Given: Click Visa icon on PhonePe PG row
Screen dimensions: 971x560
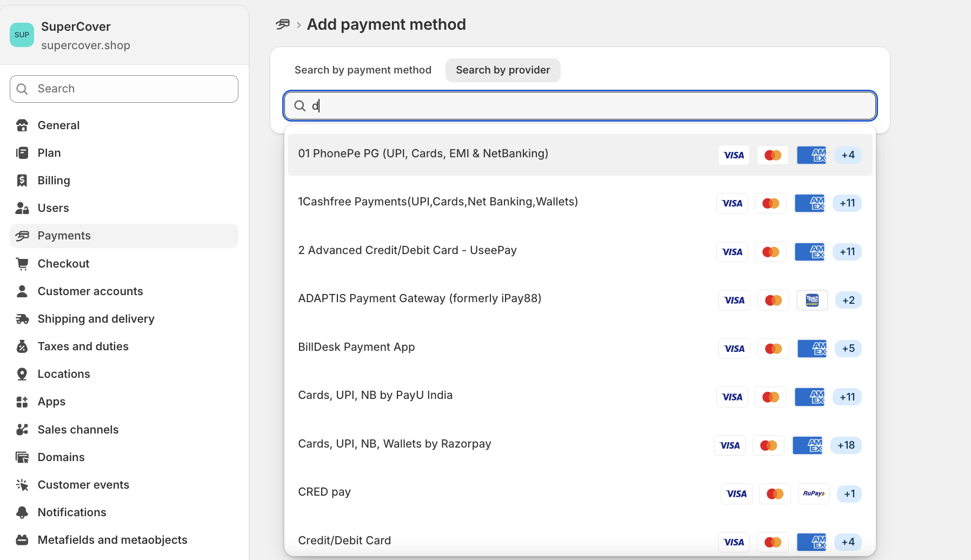Looking at the screenshot, I should (734, 155).
